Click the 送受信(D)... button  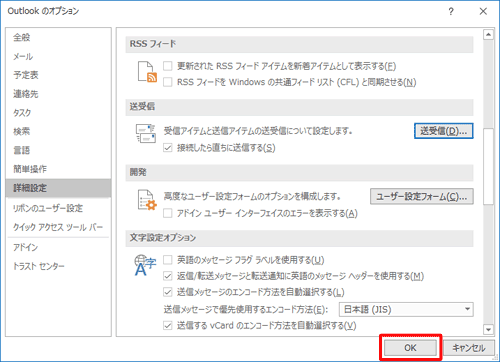pos(444,131)
